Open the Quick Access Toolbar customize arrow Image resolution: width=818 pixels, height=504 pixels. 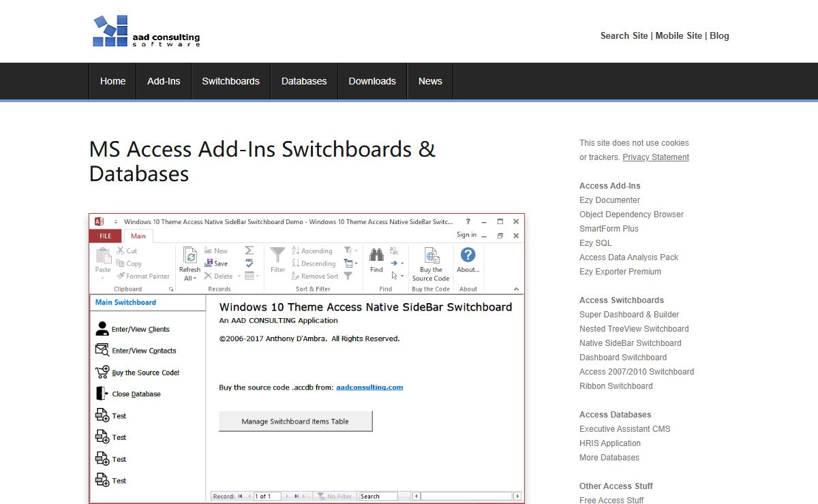click(115, 222)
